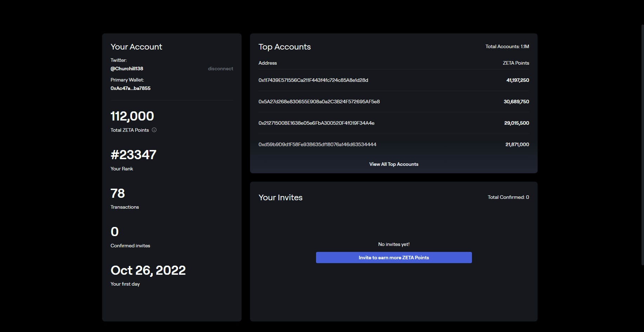Click the Total ZETA Points info icon
The height and width of the screenshot is (332, 644).
tap(154, 130)
